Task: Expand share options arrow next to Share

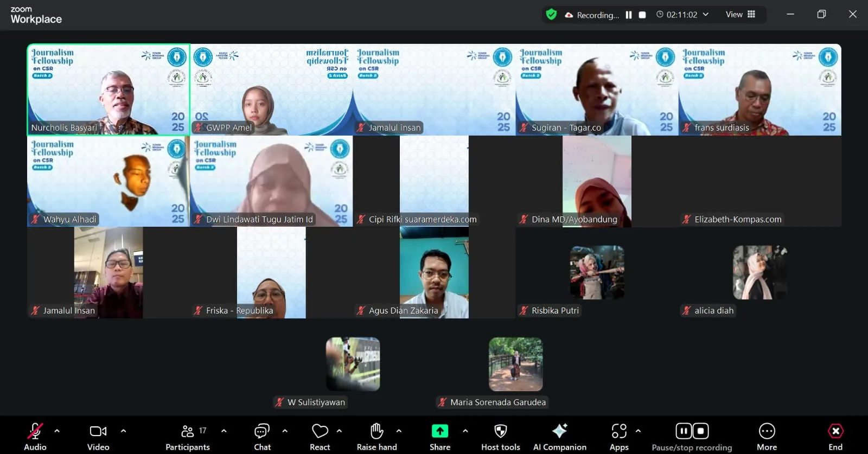Action: pyautogui.click(x=465, y=431)
